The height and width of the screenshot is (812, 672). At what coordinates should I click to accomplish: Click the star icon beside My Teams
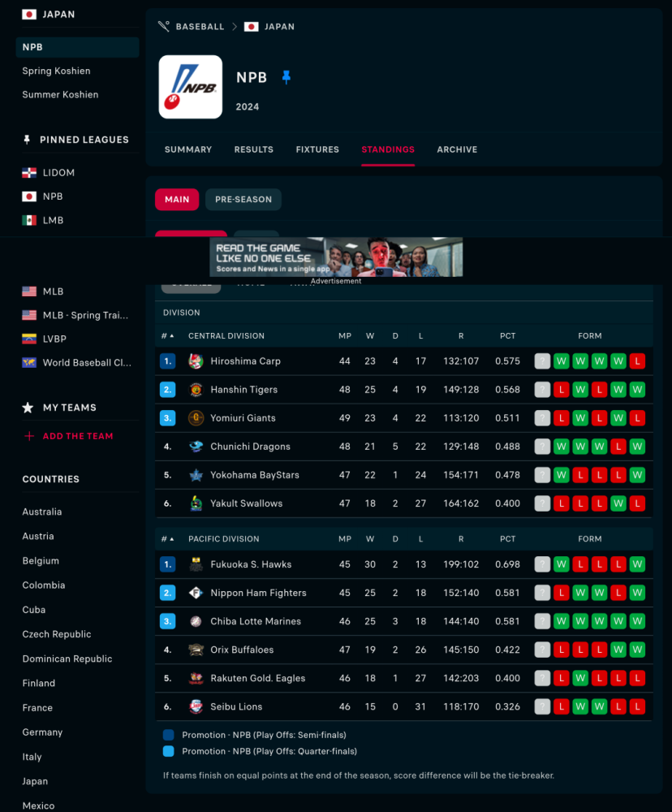(28, 408)
